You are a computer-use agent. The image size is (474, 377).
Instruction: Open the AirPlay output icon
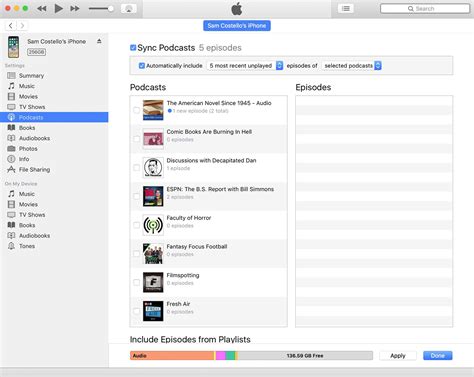point(128,9)
